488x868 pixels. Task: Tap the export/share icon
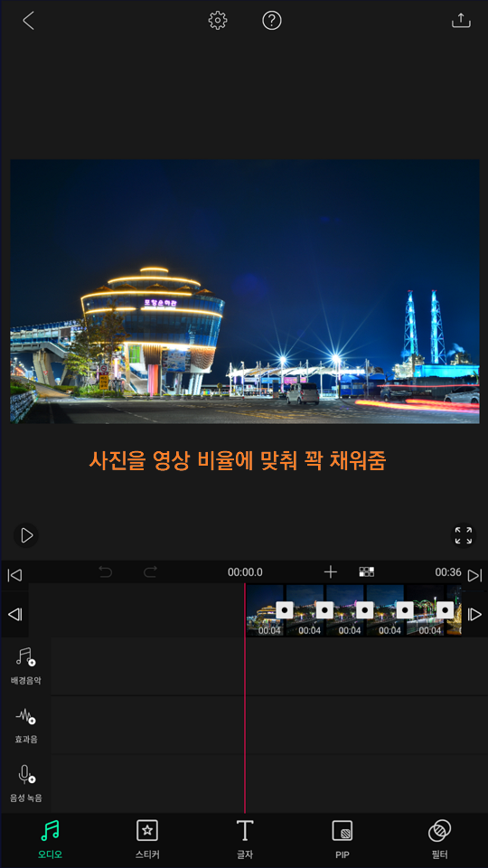(461, 21)
